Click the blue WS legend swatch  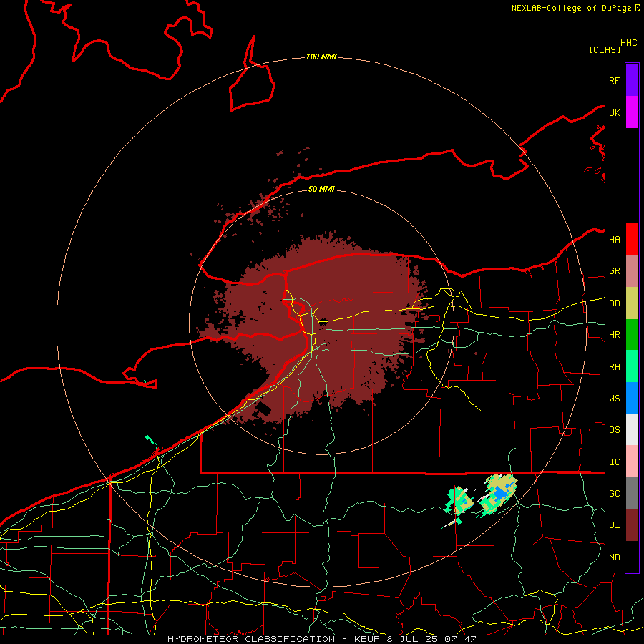click(632, 398)
